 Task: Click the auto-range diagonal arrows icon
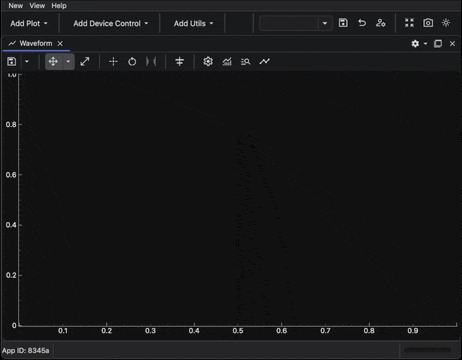(85, 62)
